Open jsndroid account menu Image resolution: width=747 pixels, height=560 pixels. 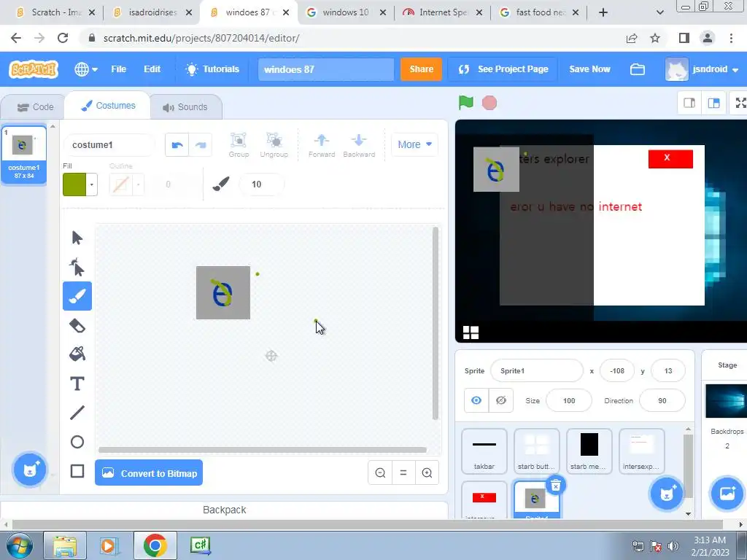[x=702, y=69]
